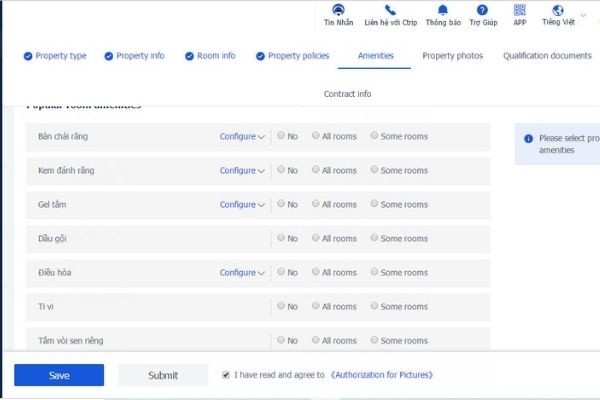Select Some rooms for Ti vi

coord(374,305)
